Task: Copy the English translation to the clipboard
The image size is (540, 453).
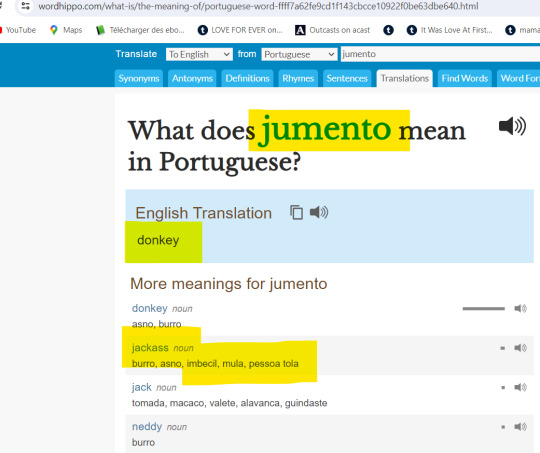Action: tap(297, 212)
